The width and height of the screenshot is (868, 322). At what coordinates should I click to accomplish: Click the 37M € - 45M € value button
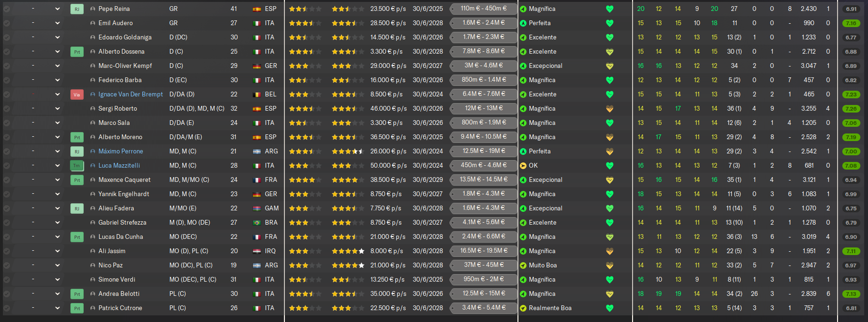pos(484,265)
